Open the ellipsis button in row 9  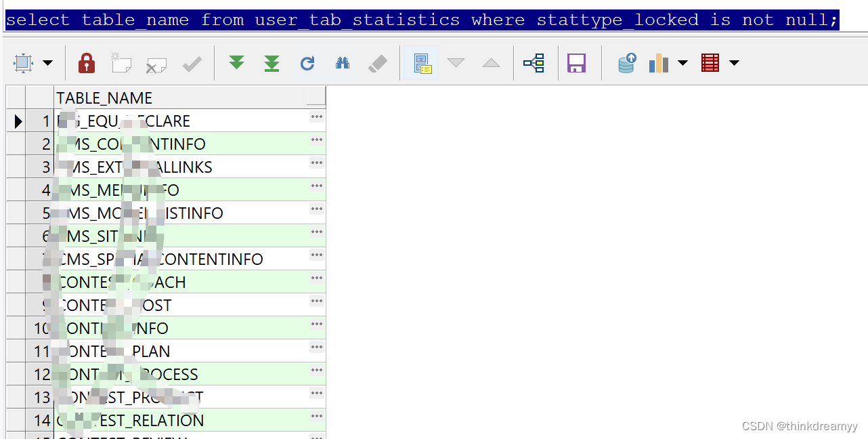[x=316, y=301]
